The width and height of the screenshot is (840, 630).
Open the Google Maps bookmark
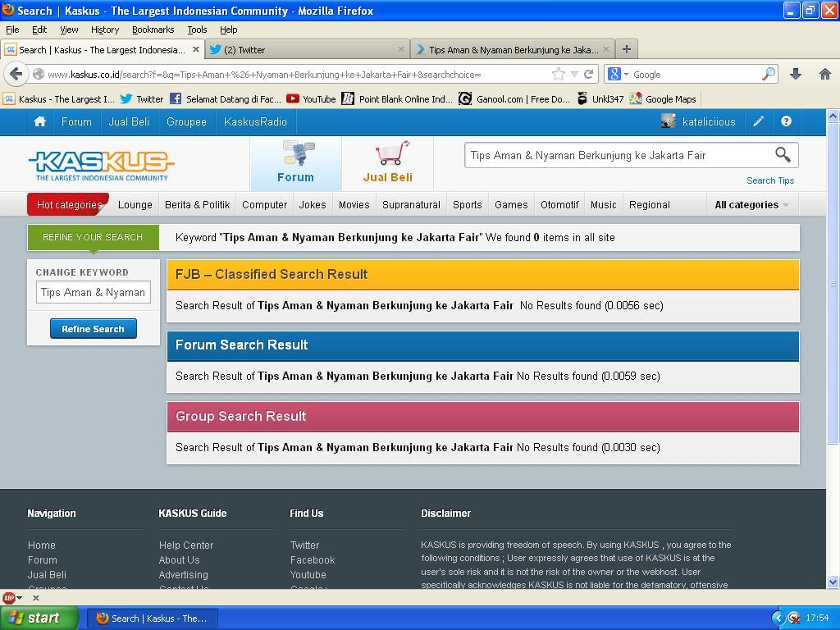pos(663,99)
